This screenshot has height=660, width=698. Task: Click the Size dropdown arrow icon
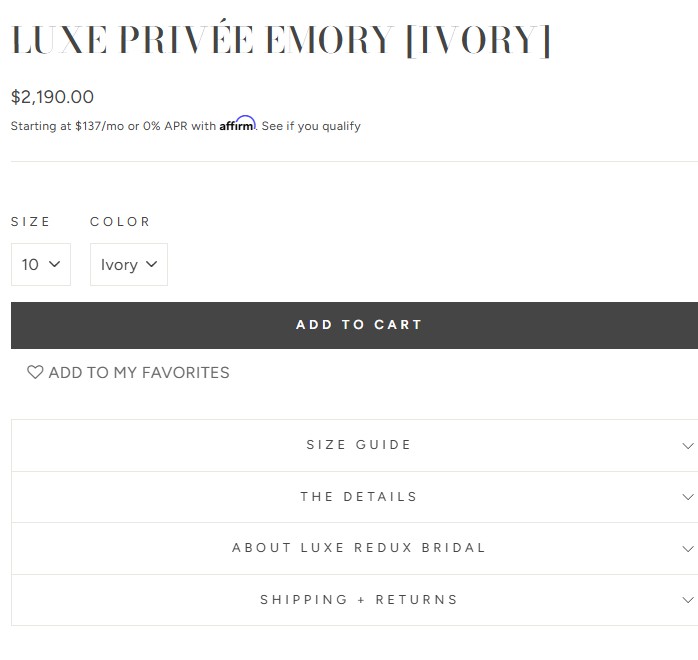coord(54,264)
